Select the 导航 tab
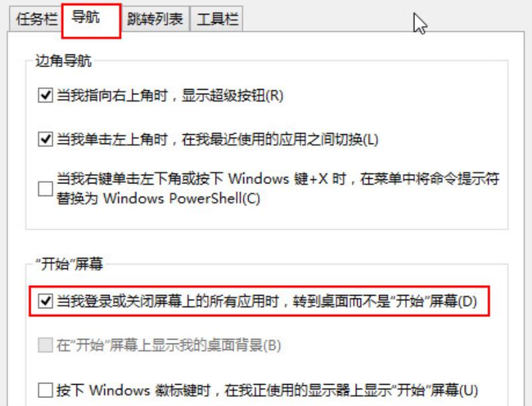Viewport: 532px width, 406px height. [x=91, y=19]
